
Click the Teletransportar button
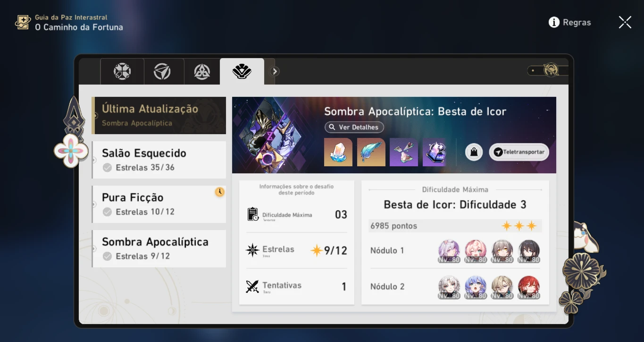click(x=519, y=152)
